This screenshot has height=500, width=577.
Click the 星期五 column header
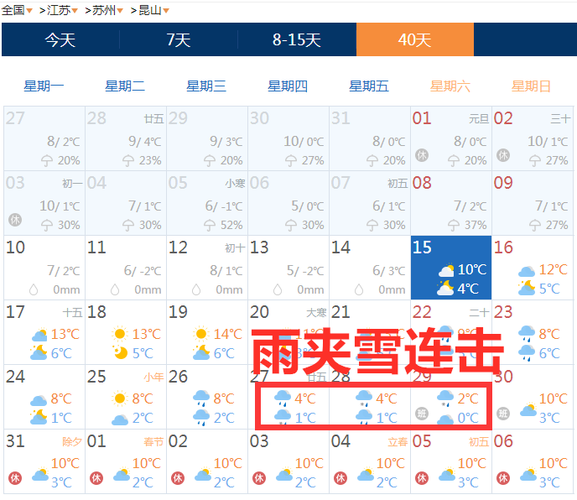[369, 86]
